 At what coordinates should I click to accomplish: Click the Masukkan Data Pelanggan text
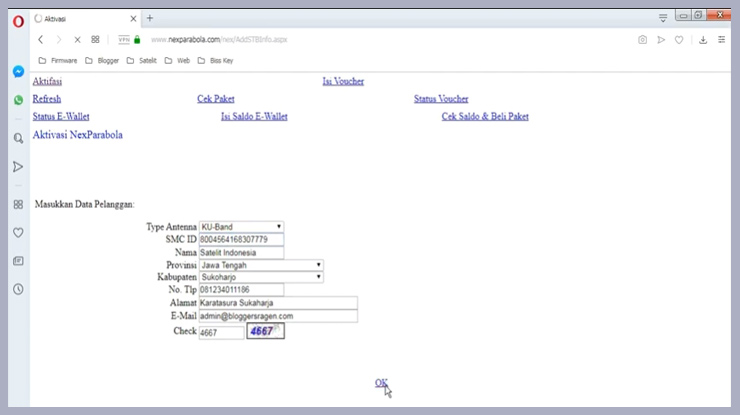pyautogui.click(x=84, y=204)
